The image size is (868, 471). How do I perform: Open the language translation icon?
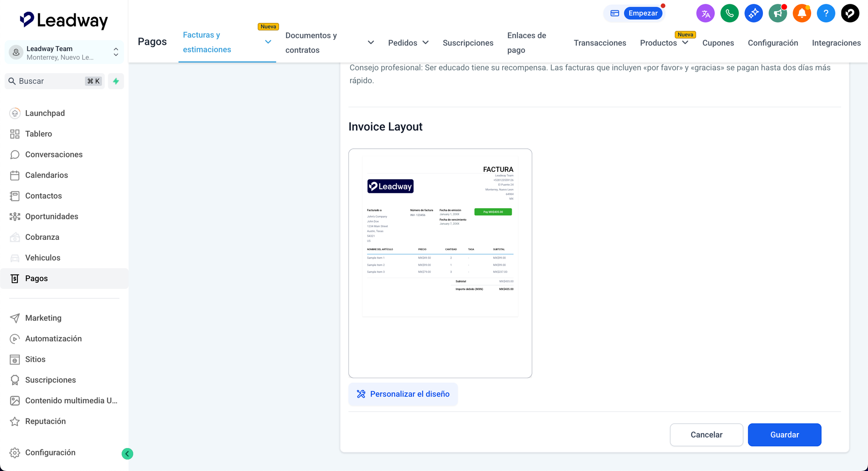705,13
